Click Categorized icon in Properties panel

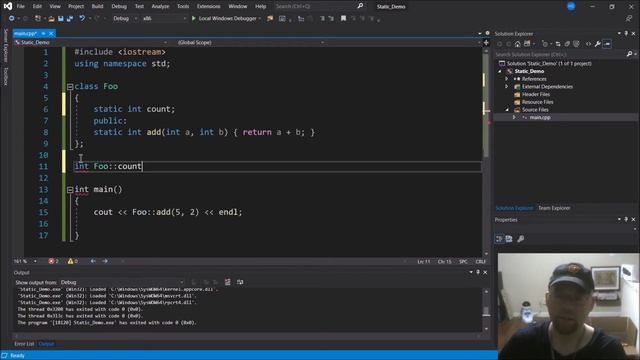pyautogui.click(x=499, y=239)
